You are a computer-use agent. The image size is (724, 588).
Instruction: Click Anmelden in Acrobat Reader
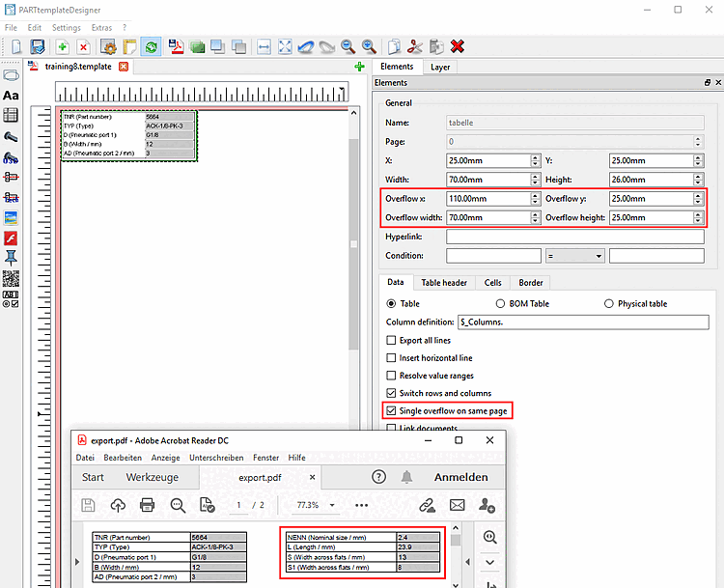point(460,477)
